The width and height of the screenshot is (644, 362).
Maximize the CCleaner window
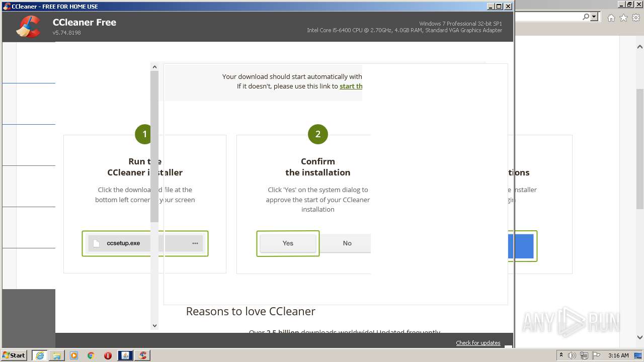(x=499, y=6)
